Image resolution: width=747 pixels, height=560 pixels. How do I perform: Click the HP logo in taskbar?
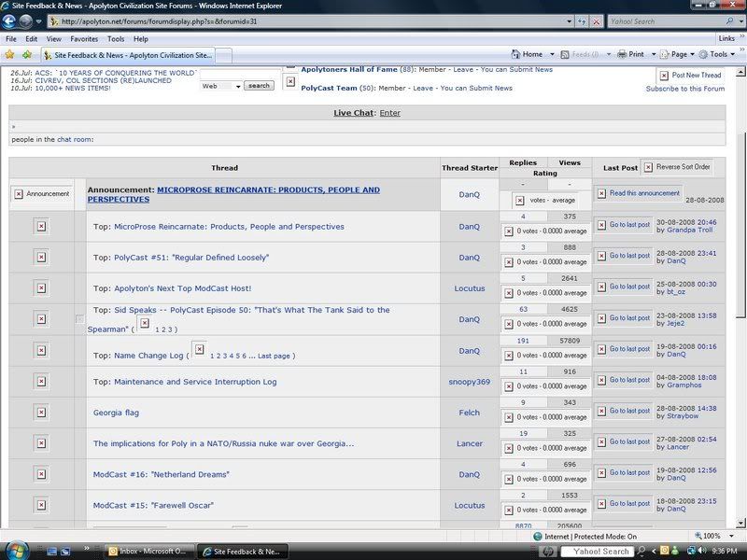[x=548, y=551]
